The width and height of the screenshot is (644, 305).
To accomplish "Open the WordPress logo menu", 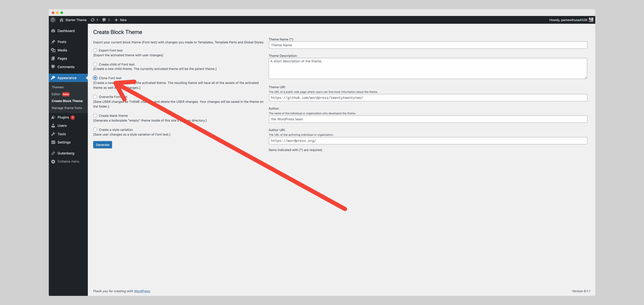I will coord(53,20).
